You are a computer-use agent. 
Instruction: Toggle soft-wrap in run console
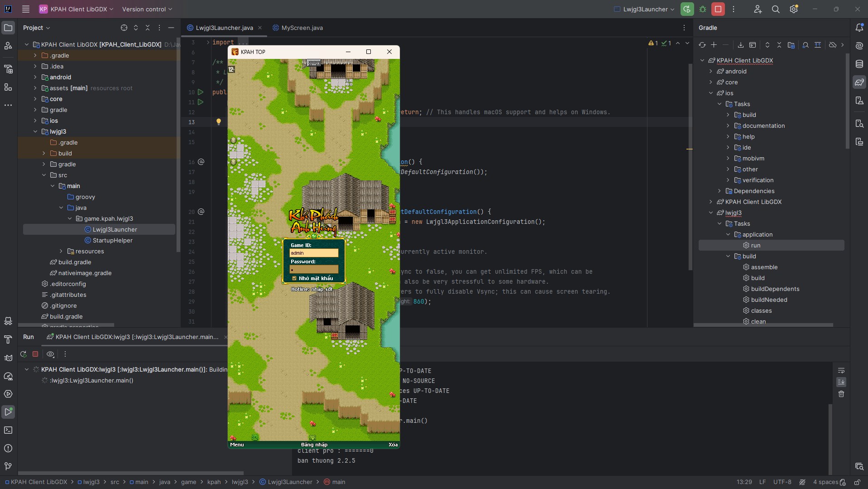coord(841,370)
